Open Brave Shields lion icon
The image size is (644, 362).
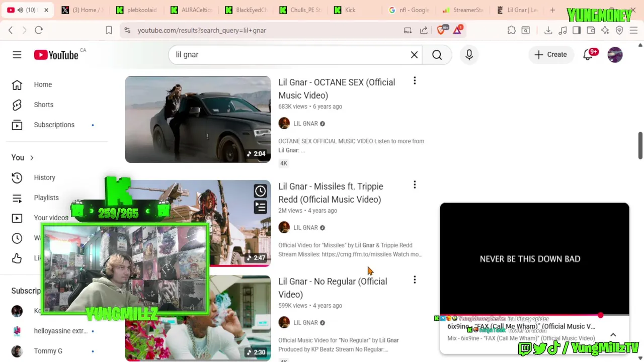(x=441, y=30)
